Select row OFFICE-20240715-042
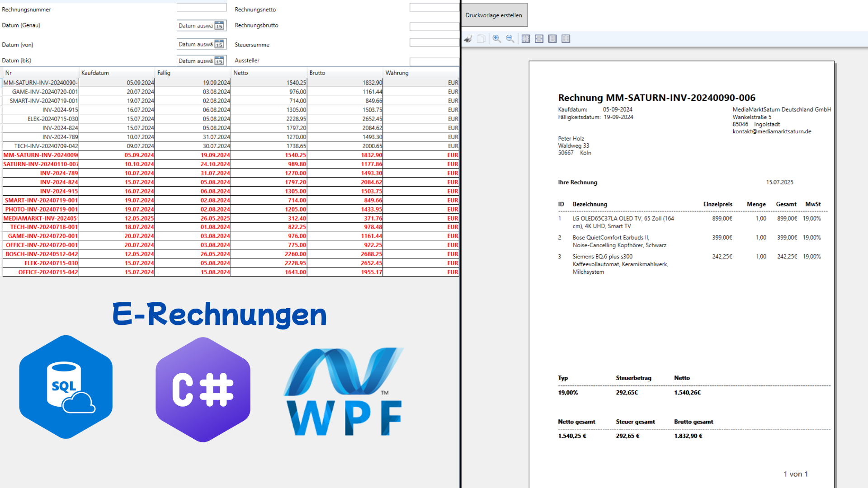 [231, 272]
